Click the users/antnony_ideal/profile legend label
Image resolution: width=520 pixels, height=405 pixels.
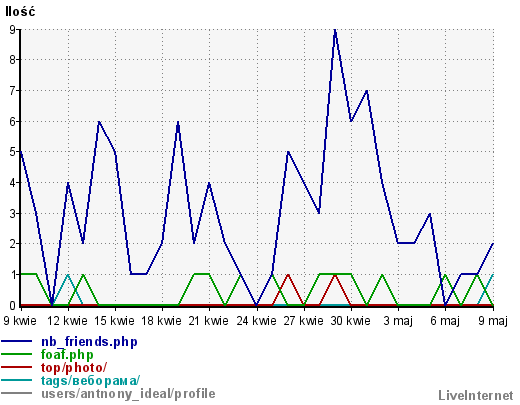tap(128, 394)
